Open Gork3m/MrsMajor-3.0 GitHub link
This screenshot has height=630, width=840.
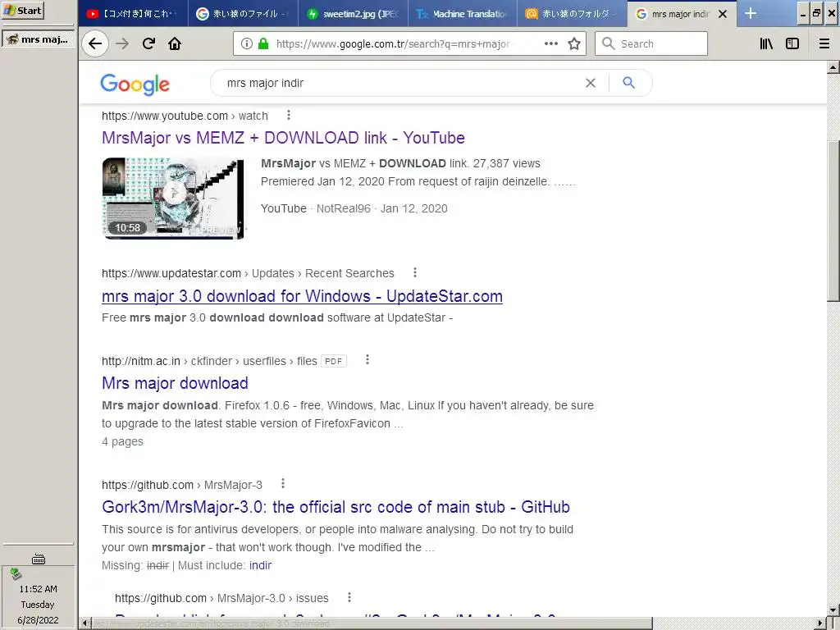pos(336,507)
